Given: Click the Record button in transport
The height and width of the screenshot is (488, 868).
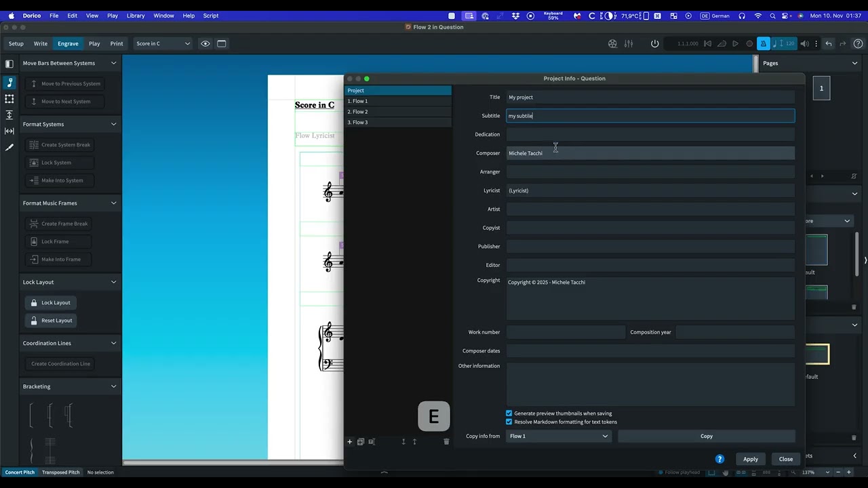Looking at the screenshot, I should 749,43.
